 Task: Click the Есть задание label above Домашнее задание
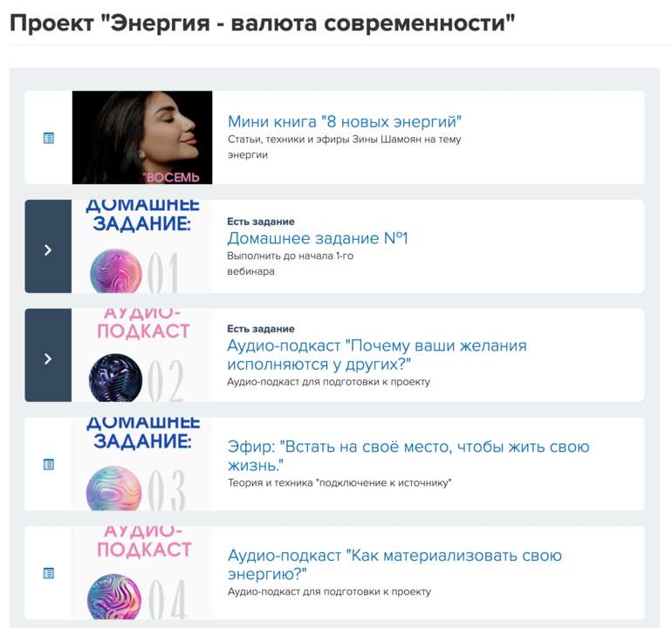point(261,222)
